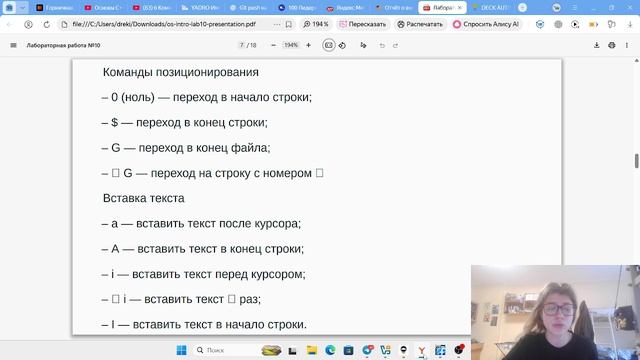640x360 pixels.
Task: Open Microsoft Edge from taskbar
Action: click(x=330, y=350)
